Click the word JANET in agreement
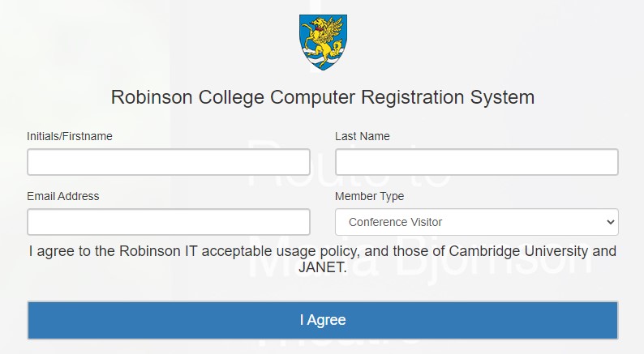The height and width of the screenshot is (354, 644). 323,267
